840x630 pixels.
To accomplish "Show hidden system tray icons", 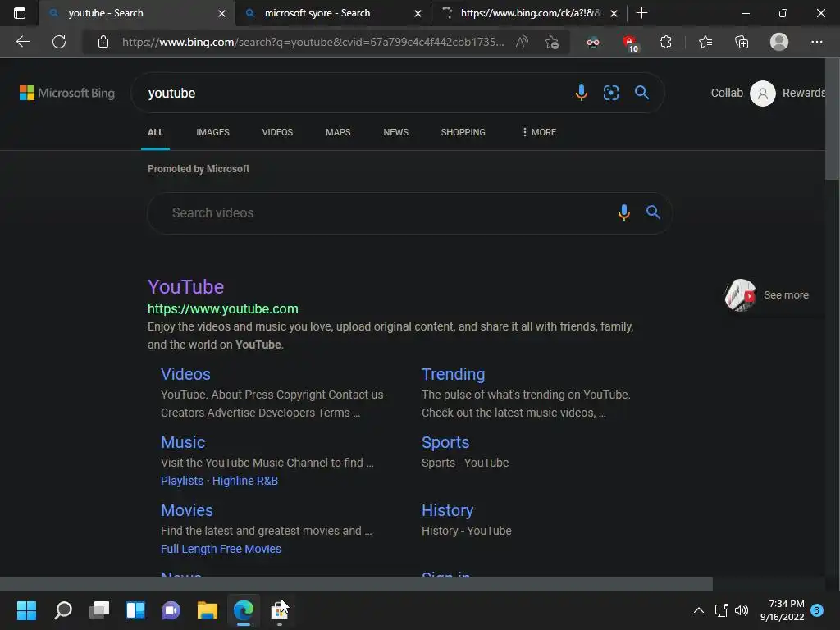I will 699,610.
